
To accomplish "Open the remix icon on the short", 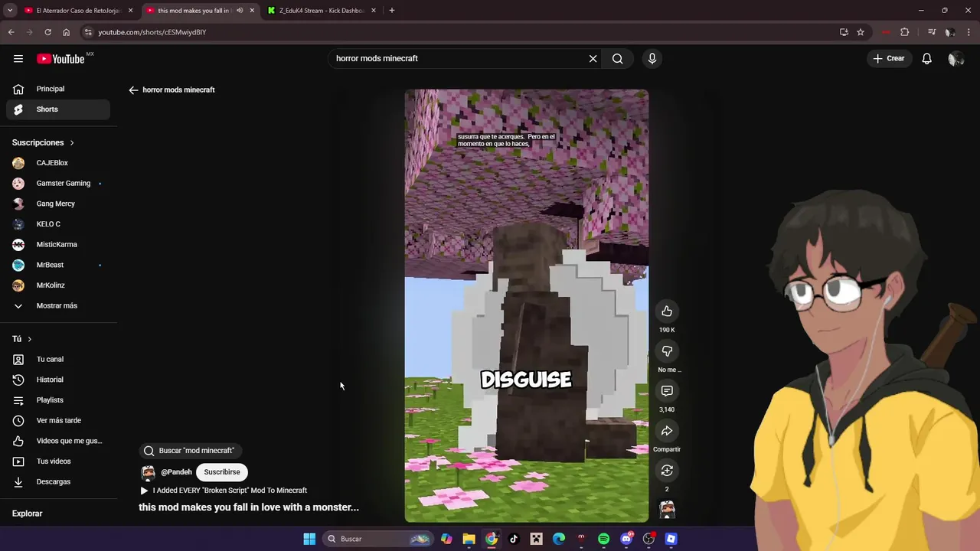I will (667, 470).
